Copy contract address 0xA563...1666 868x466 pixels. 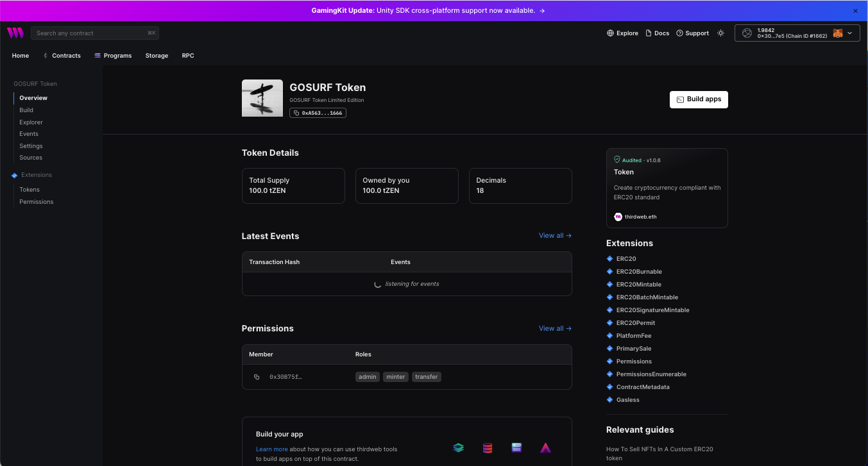coord(318,113)
